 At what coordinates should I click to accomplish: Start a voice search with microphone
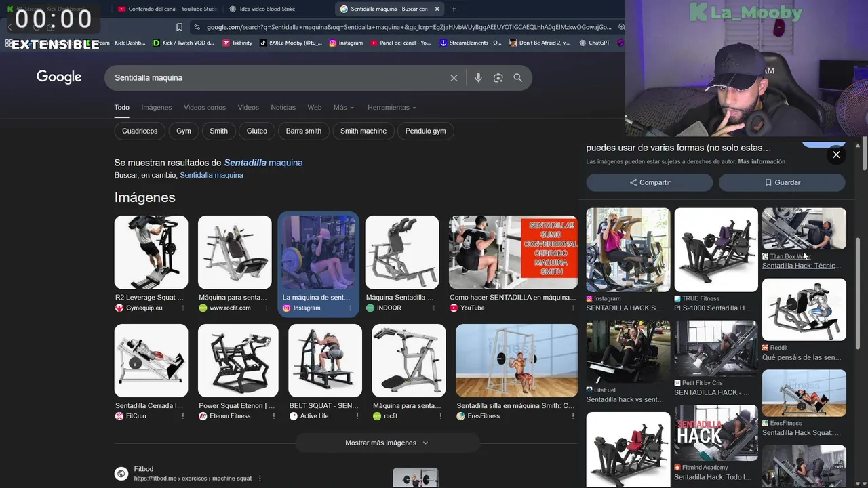pyautogui.click(x=478, y=78)
